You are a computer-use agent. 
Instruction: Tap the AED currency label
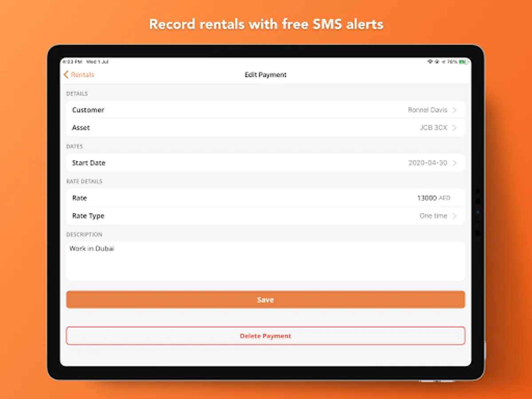point(444,198)
